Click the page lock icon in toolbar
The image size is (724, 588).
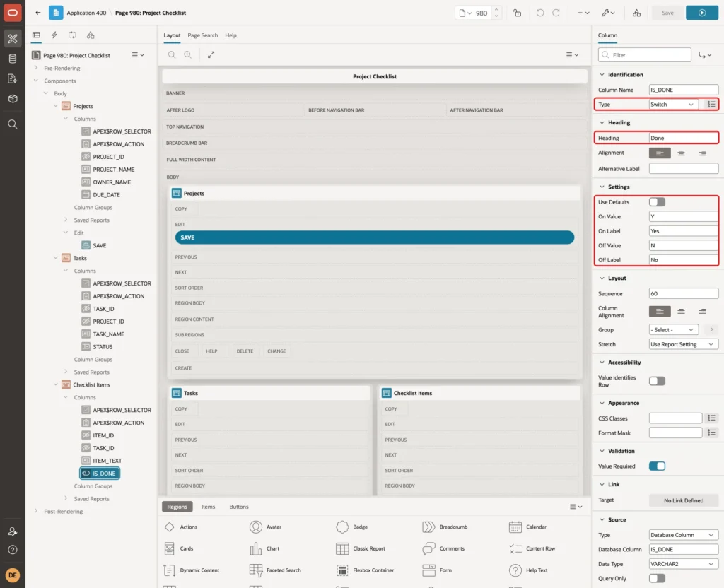tap(517, 13)
